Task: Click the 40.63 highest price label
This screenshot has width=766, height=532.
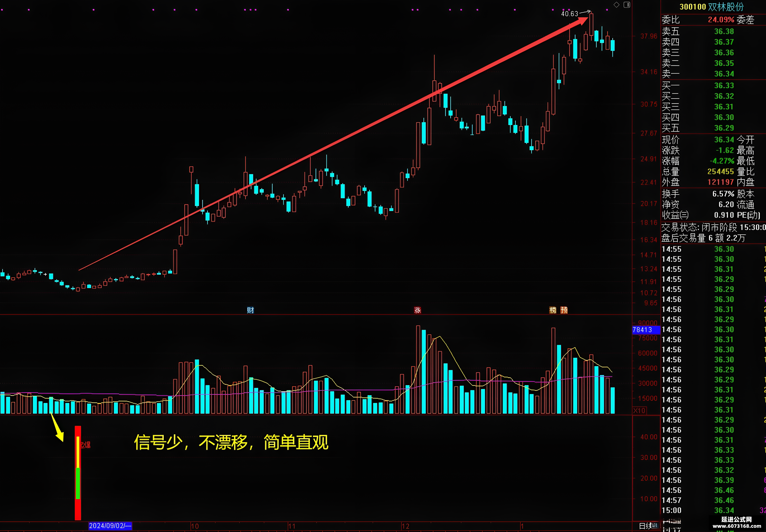Action: pos(570,14)
